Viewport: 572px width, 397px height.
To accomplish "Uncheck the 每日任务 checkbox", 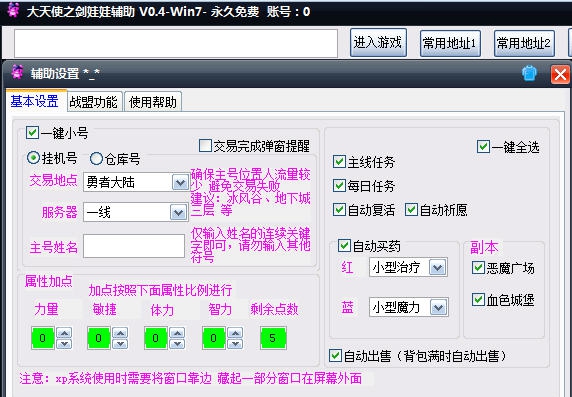I will click(339, 185).
